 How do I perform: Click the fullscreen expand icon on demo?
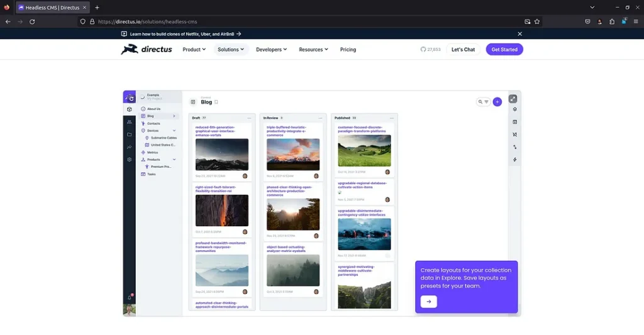(x=513, y=99)
